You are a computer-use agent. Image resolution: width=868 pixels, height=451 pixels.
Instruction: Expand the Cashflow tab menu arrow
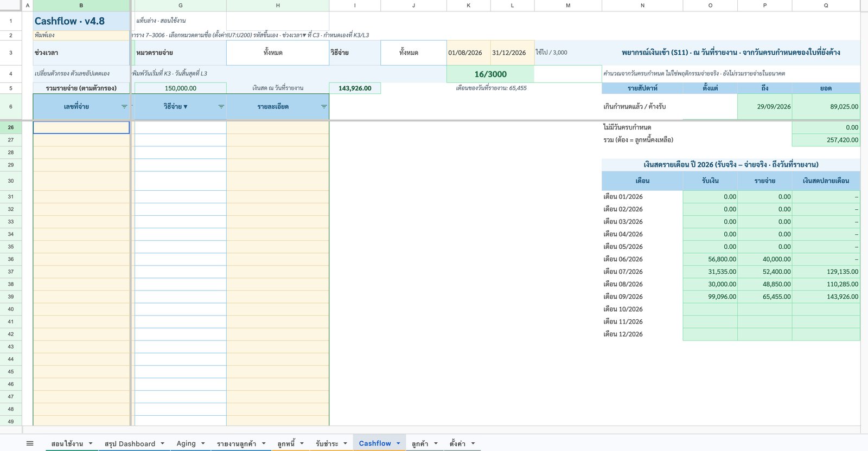[398, 443]
